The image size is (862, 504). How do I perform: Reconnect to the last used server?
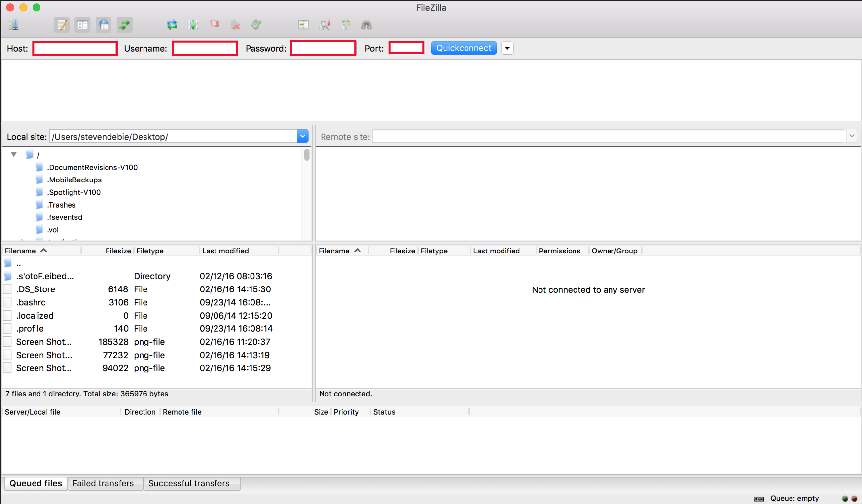(x=256, y=24)
